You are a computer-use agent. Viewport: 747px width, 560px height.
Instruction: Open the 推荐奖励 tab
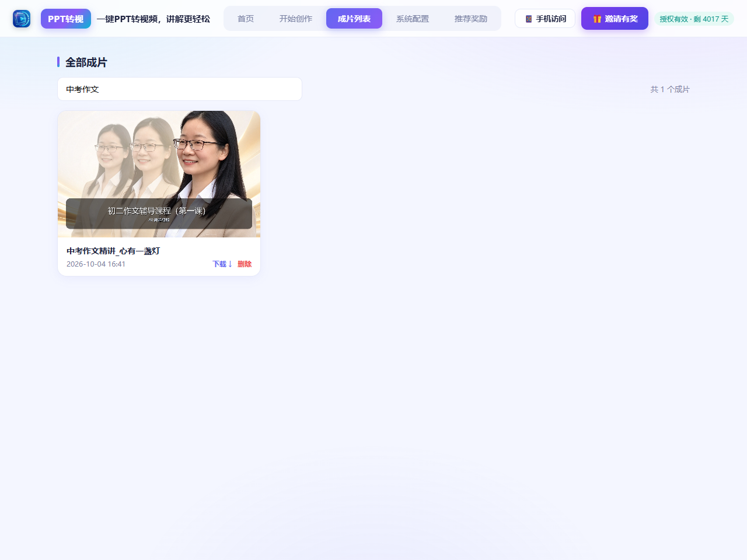coord(471,19)
